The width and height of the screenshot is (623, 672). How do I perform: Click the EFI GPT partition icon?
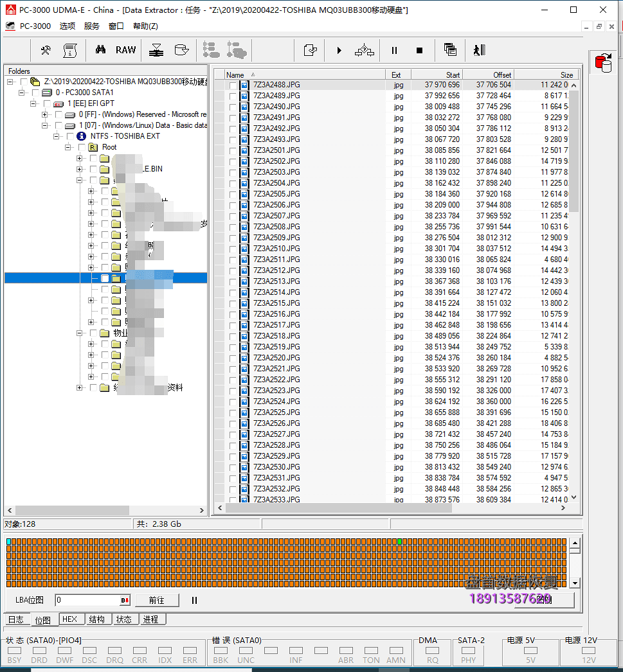59,103
